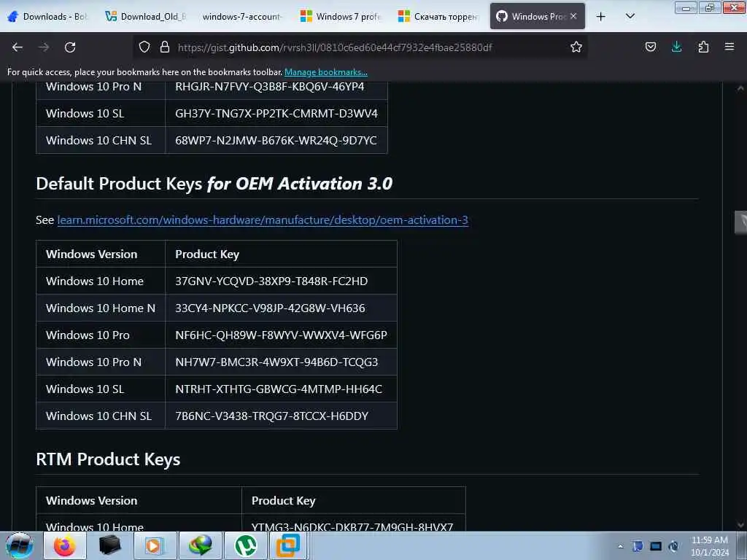Select the Windows 10 CHN SL key 7B6NC
This screenshot has height=560, width=747.
[271, 416]
